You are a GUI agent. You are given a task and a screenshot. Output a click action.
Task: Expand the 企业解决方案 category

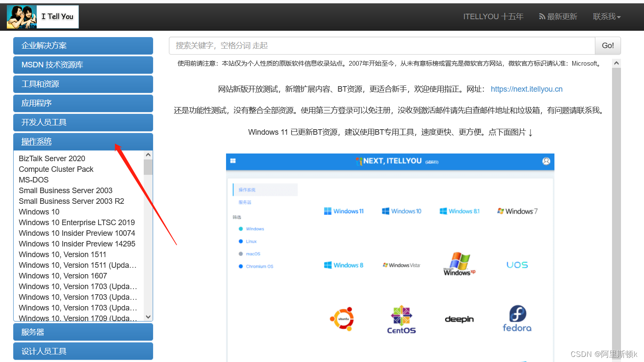click(83, 46)
